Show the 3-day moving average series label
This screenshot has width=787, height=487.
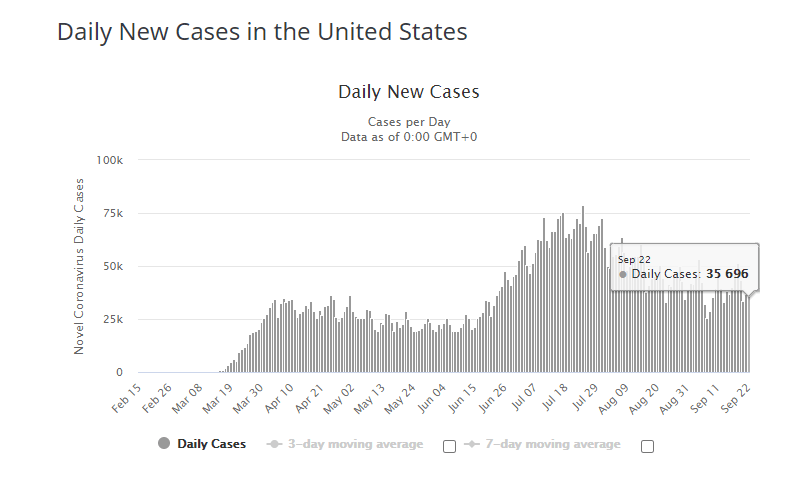(353, 444)
